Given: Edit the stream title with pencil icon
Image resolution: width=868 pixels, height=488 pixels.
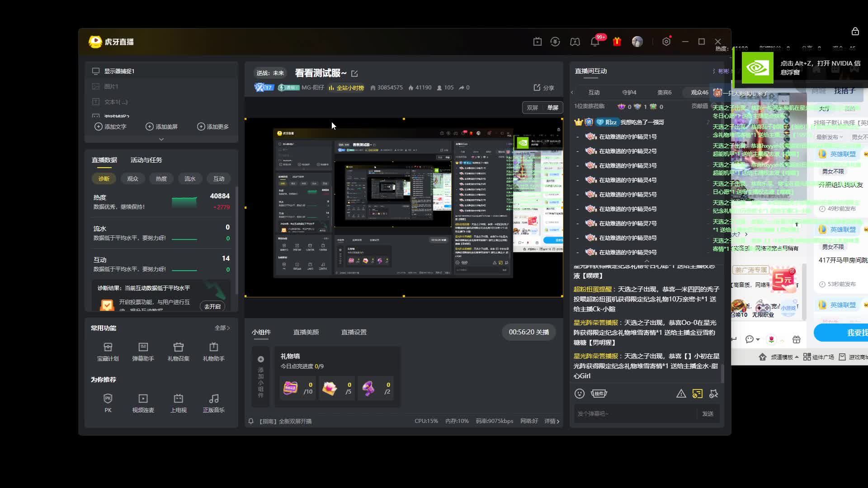Looking at the screenshot, I should coord(354,74).
